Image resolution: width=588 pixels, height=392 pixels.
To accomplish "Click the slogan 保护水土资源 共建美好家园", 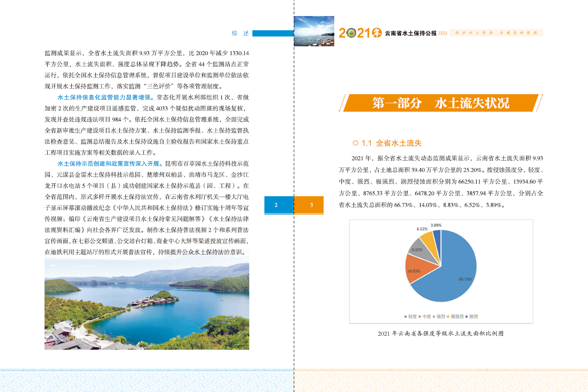I will 495,33.
